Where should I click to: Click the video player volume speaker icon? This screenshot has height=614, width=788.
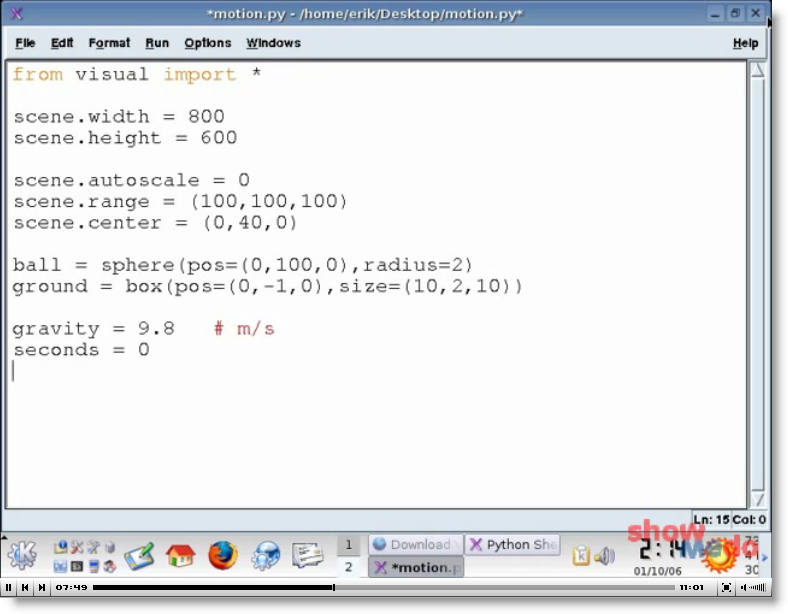pos(744,587)
